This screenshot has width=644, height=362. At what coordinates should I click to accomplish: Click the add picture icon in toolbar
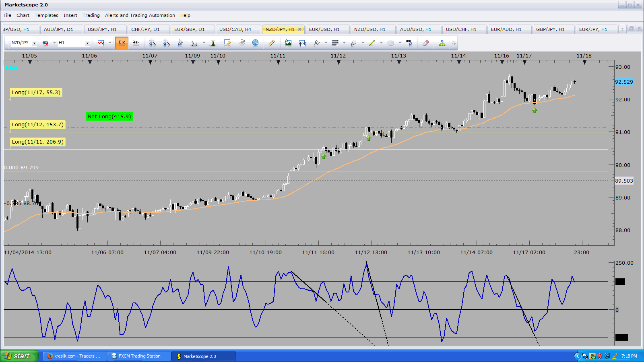(x=288, y=43)
